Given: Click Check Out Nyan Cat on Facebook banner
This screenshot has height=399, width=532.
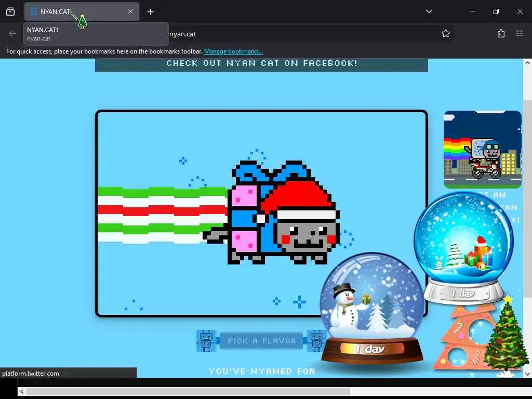Looking at the screenshot, I should tap(262, 64).
